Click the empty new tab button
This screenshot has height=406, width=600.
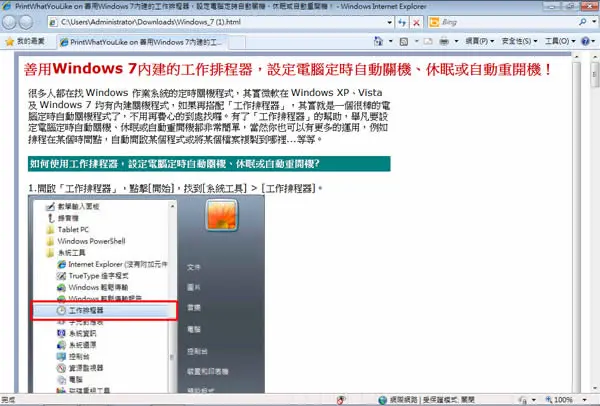coord(237,42)
